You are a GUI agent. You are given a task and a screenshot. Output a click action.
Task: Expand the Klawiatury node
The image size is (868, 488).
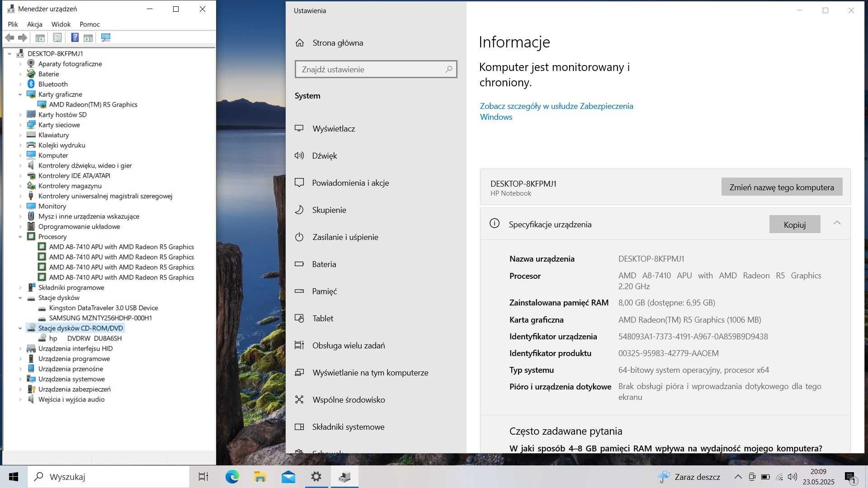click(x=20, y=135)
